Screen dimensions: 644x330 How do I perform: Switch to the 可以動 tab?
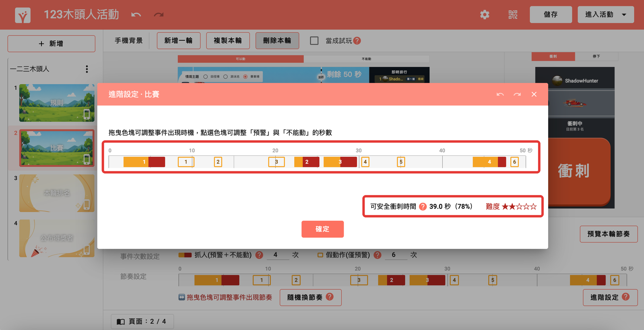(241, 59)
